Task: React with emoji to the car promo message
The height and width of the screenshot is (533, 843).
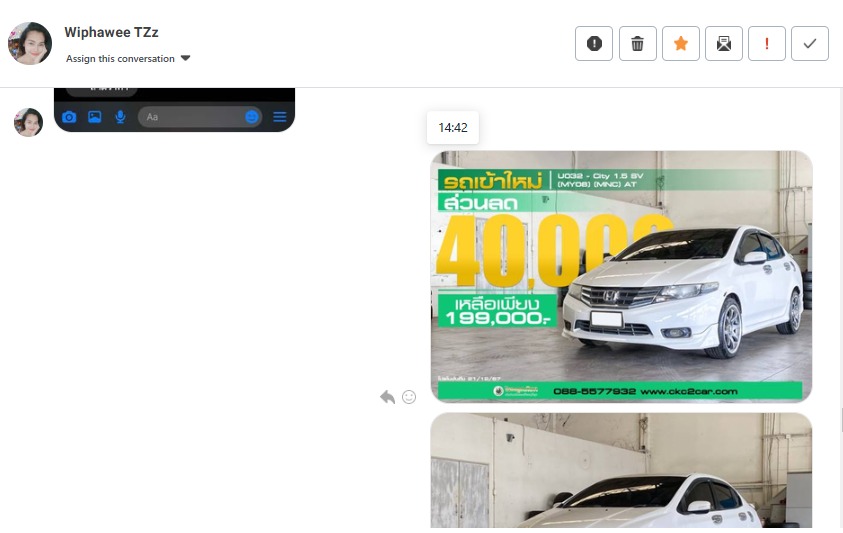Action: [409, 397]
